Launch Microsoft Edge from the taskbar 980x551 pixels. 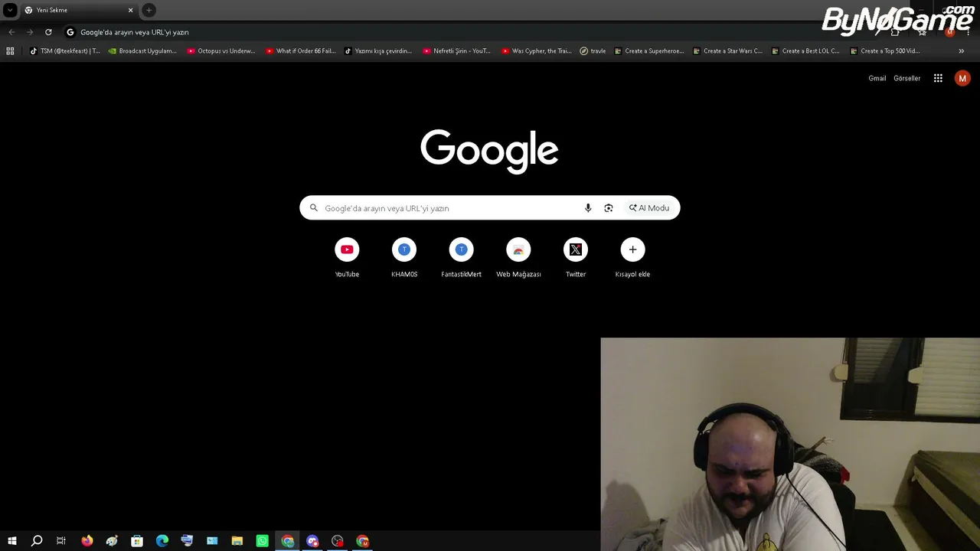click(162, 541)
